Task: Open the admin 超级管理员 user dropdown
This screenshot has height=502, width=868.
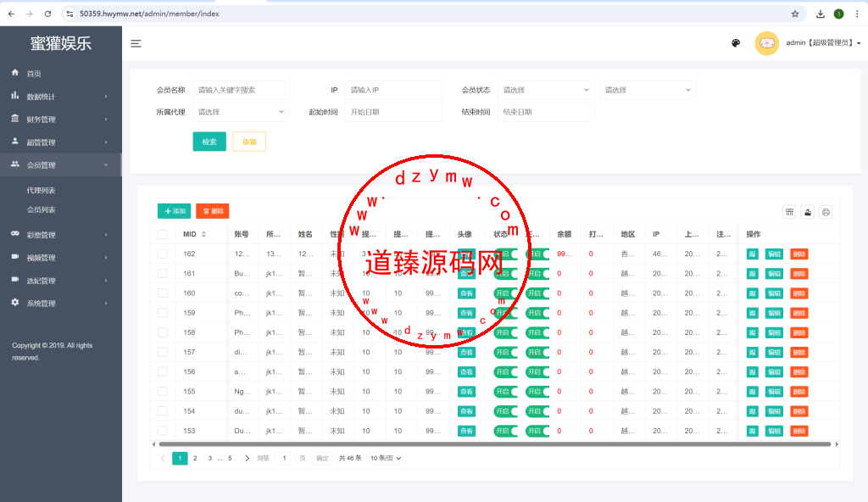Action: pos(823,42)
